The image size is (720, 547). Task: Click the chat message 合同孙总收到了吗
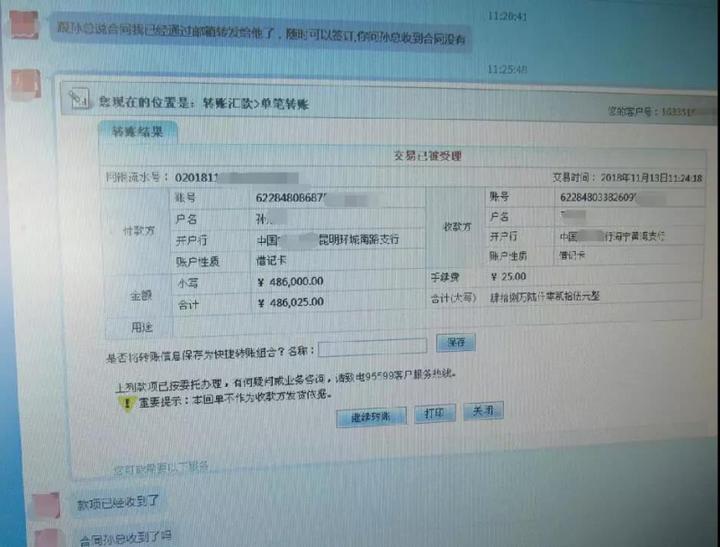(125, 538)
